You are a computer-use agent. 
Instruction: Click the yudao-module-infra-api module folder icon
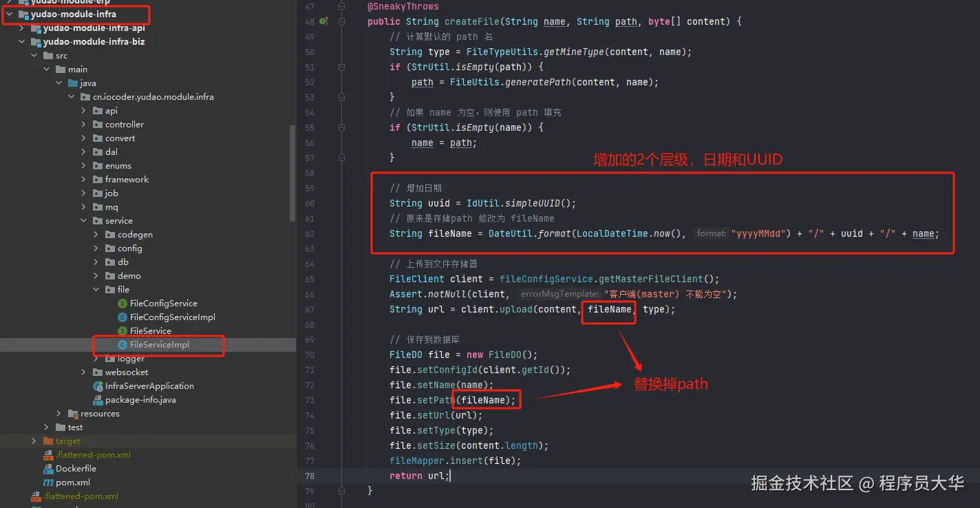[36, 28]
